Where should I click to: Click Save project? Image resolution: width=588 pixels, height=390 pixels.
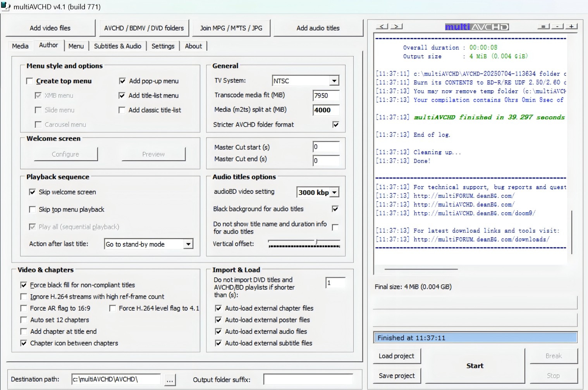tap(397, 375)
